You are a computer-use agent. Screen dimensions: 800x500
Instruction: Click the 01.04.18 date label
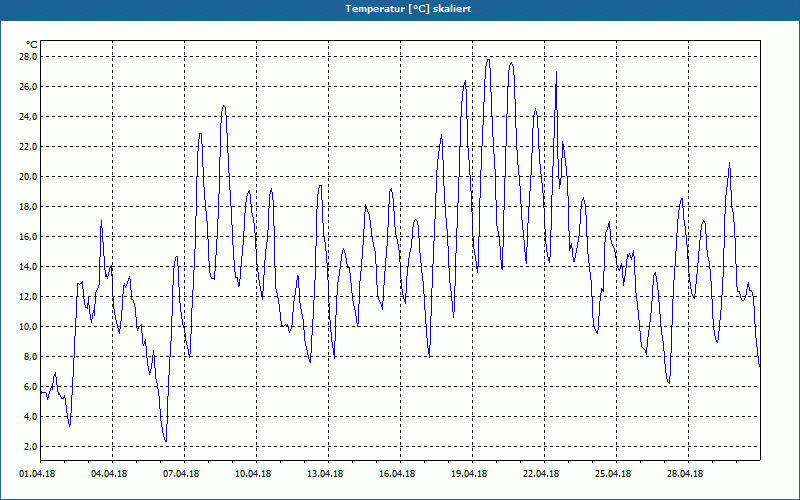click(37, 474)
